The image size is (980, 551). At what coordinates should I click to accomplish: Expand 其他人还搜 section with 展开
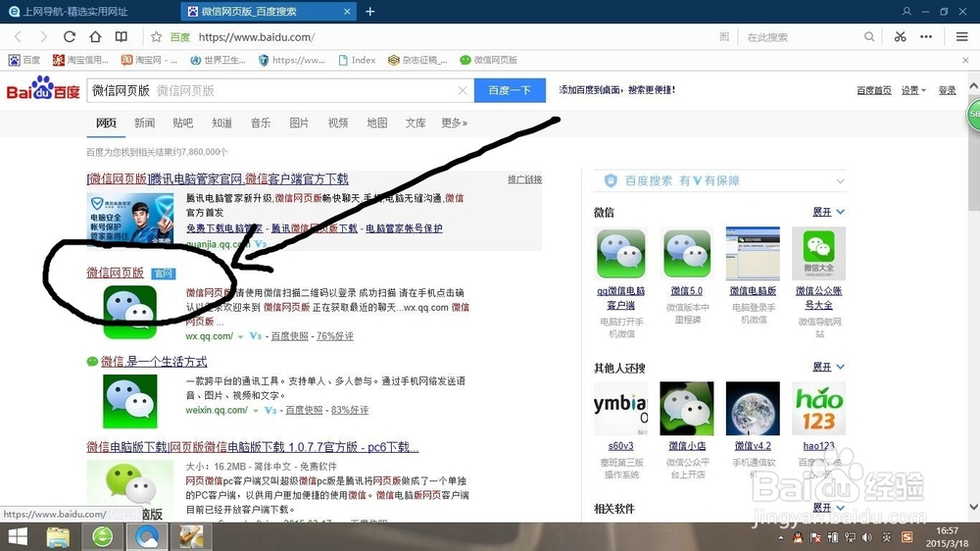click(x=828, y=367)
